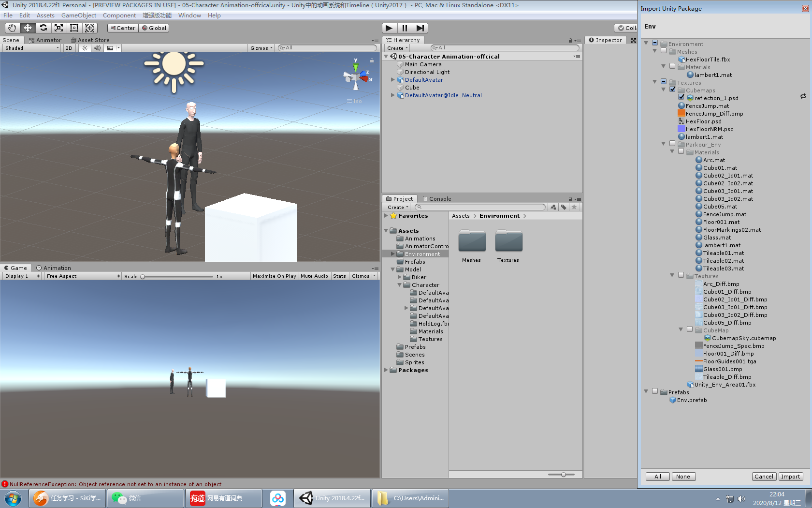Check the Parkour_Env checkbox
Screen dimensions: 812x508
(x=672, y=144)
